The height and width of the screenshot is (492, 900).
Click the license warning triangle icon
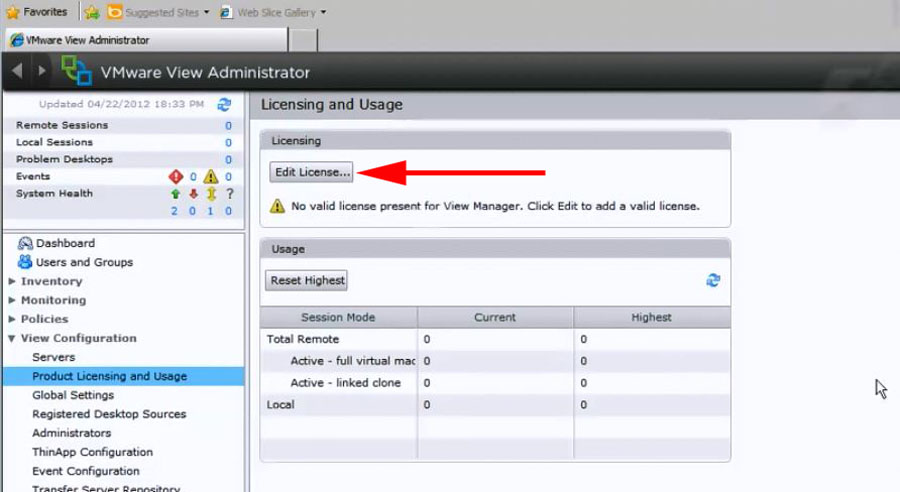277,206
